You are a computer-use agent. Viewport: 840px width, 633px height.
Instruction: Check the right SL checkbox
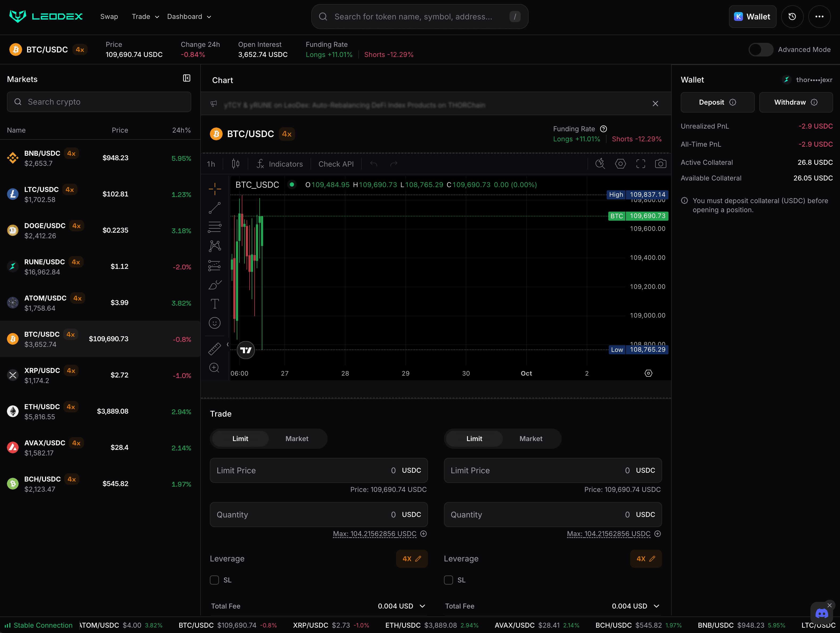point(448,580)
